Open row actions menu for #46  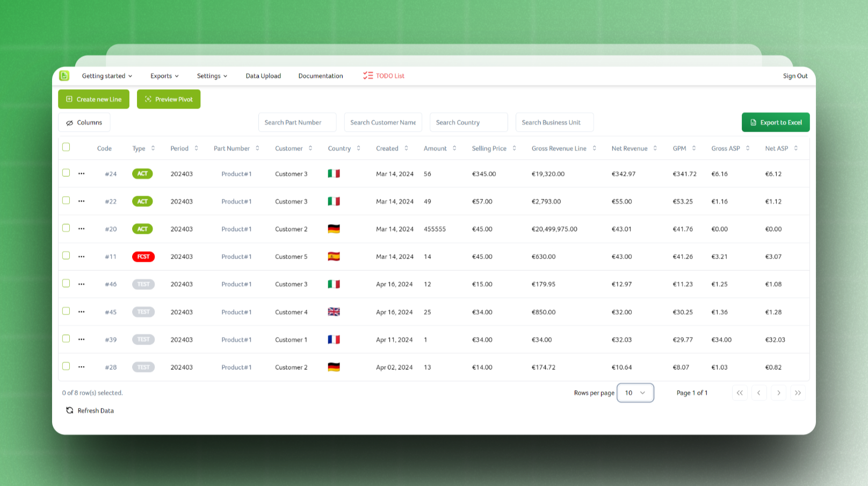click(x=81, y=284)
